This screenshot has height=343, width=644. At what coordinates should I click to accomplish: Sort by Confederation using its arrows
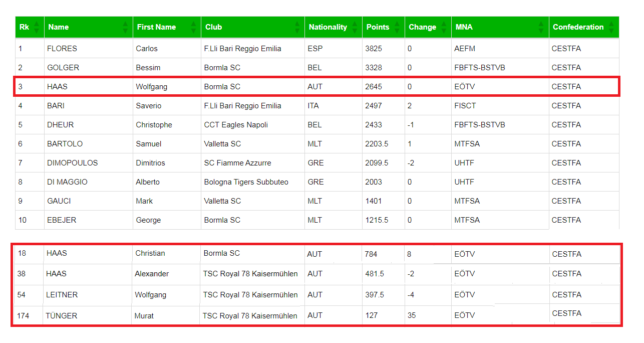pos(611,27)
